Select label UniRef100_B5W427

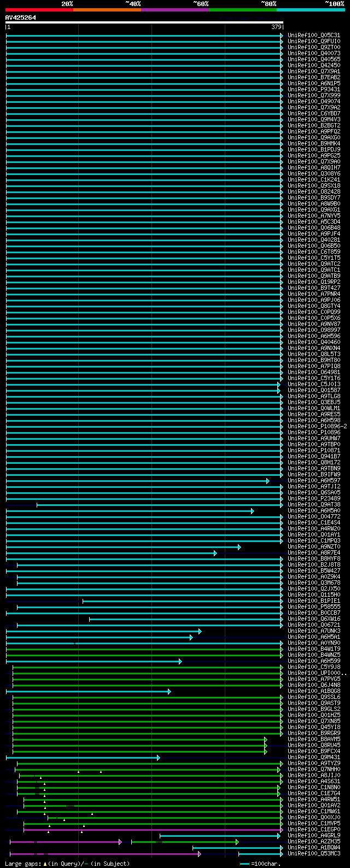tap(314, 570)
